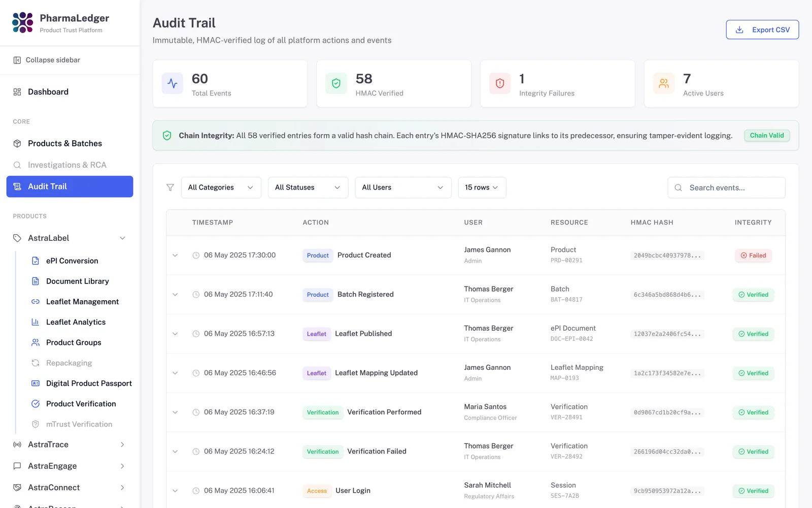
Task: Click the TIMESTAMP column header
Action: pos(213,223)
